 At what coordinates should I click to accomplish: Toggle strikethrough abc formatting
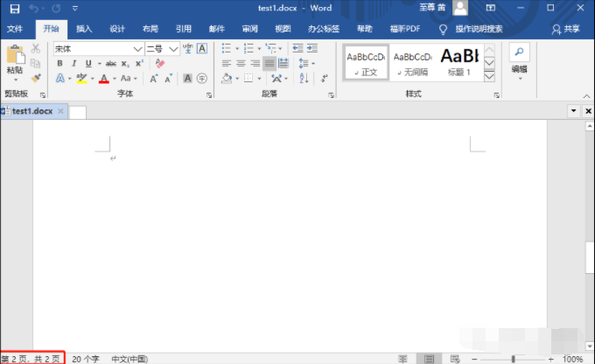pos(111,63)
